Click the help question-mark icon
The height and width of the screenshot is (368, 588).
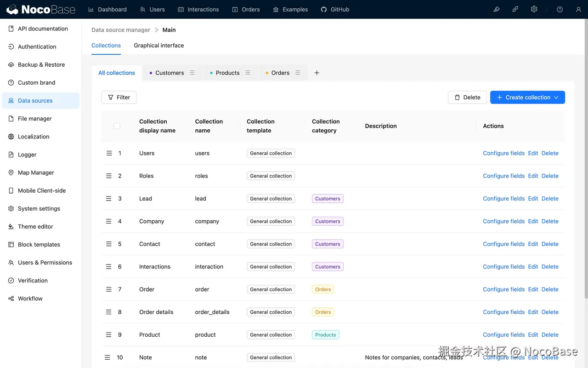560,9
